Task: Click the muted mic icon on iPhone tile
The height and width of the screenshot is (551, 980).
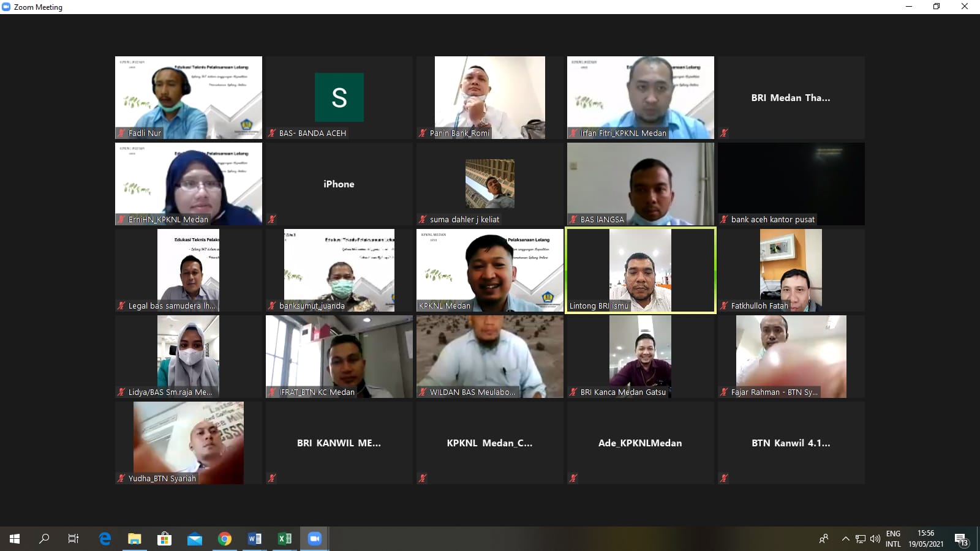Action: pos(272,219)
